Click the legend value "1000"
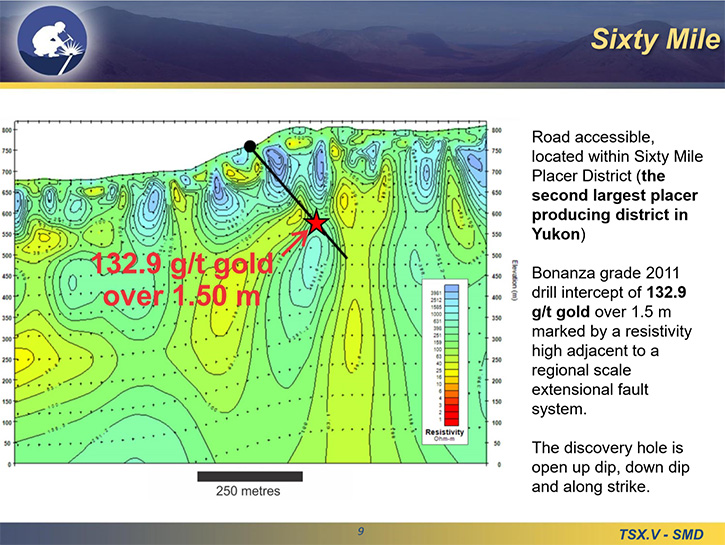 (x=436, y=314)
